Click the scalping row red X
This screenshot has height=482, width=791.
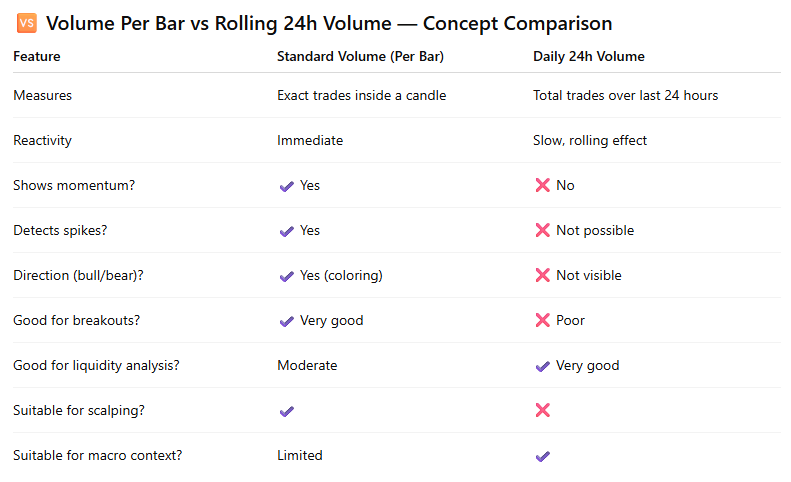pyautogui.click(x=542, y=411)
